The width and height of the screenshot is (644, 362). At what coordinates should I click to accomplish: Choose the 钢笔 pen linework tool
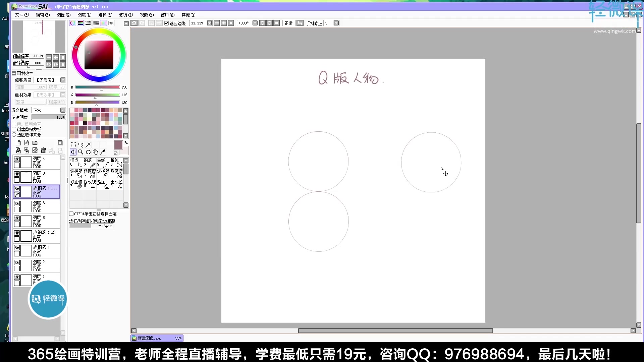pyautogui.click(x=90, y=163)
